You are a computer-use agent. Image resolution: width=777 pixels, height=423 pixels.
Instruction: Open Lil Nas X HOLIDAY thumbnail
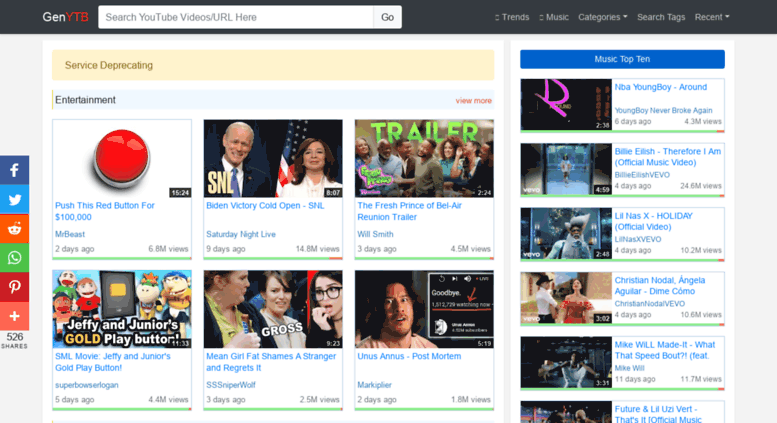pyautogui.click(x=566, y=233)
